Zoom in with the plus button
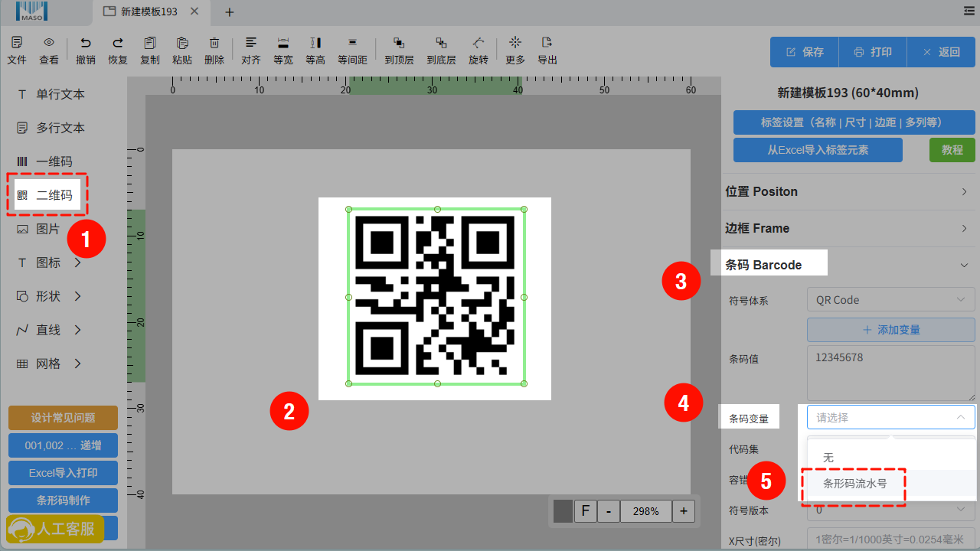 coord(684,510)
